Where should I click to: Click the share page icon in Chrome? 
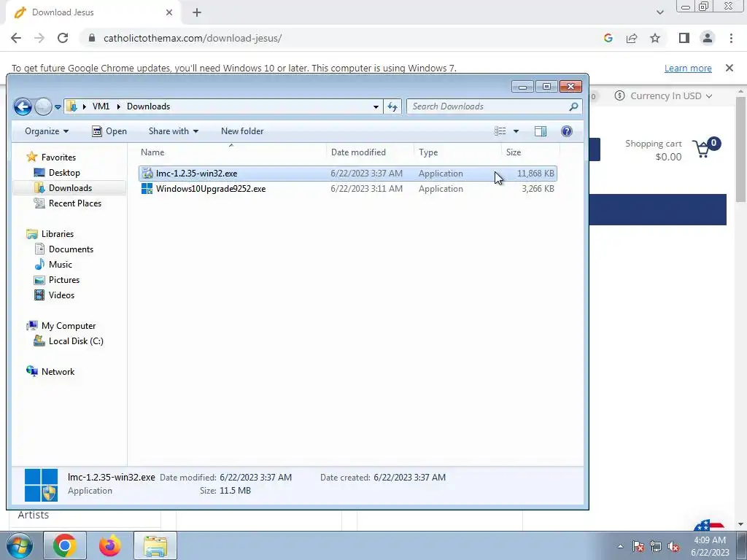click(x=632, y=38)
